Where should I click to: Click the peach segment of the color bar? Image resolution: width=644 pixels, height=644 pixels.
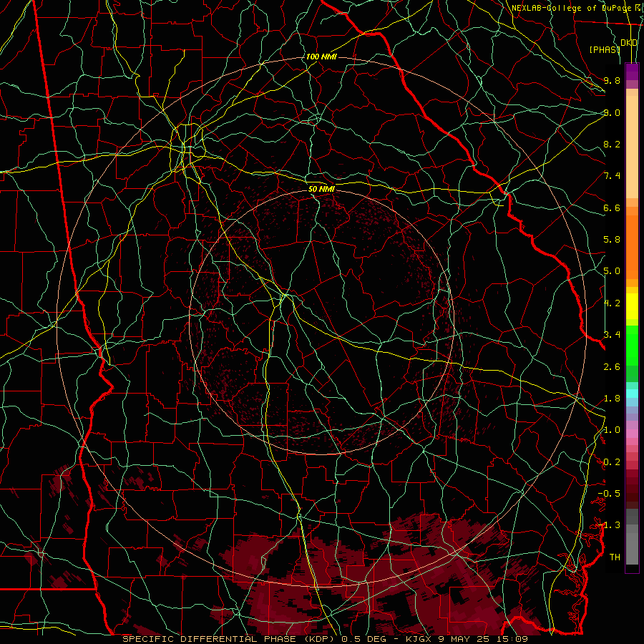pyautogui.click(x=632, y=147)
